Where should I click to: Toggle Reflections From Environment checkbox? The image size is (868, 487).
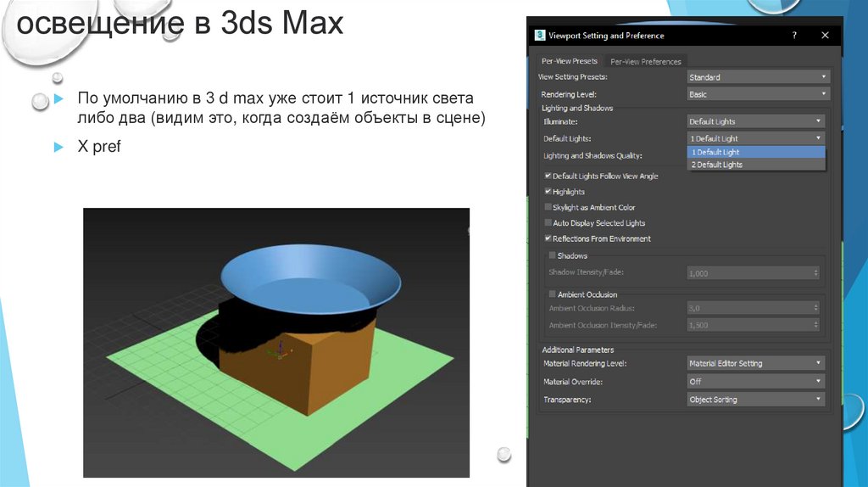coord(548,238)
